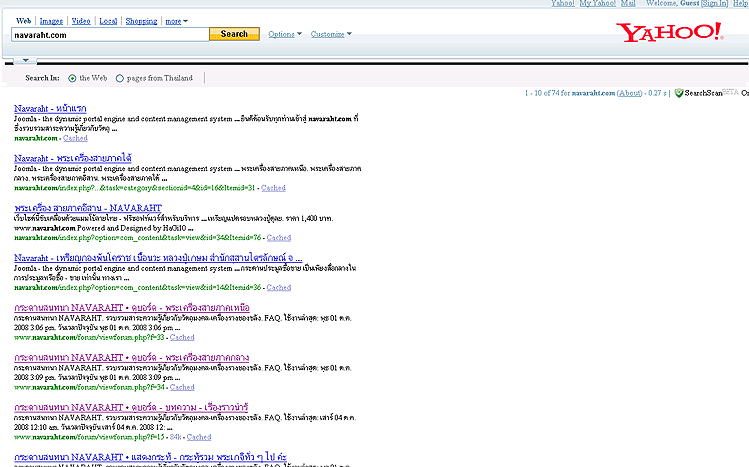Click green URL ending viewforum.php?f=34
The image size is (749, 467).
(89, 387)
